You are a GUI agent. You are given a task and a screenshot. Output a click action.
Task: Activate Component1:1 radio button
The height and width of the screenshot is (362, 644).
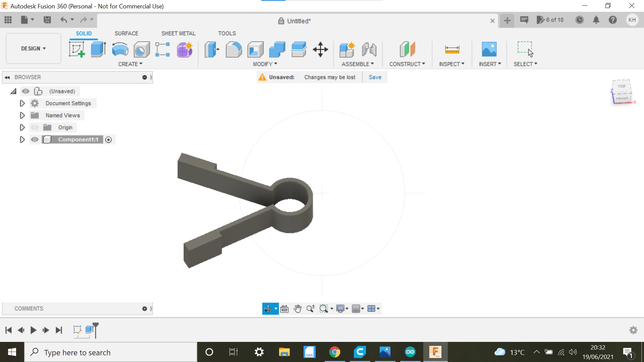point(108,140)
